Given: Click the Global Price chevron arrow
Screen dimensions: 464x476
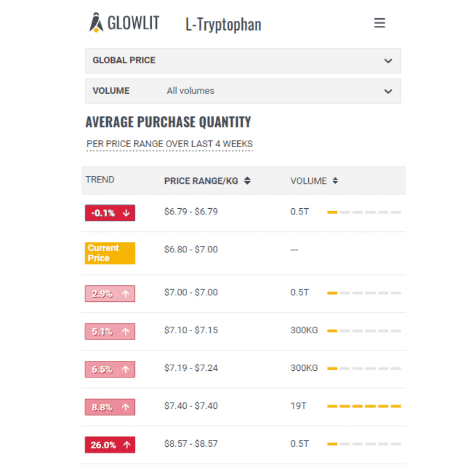Looking at the screenshot, I should pos(388,61).
